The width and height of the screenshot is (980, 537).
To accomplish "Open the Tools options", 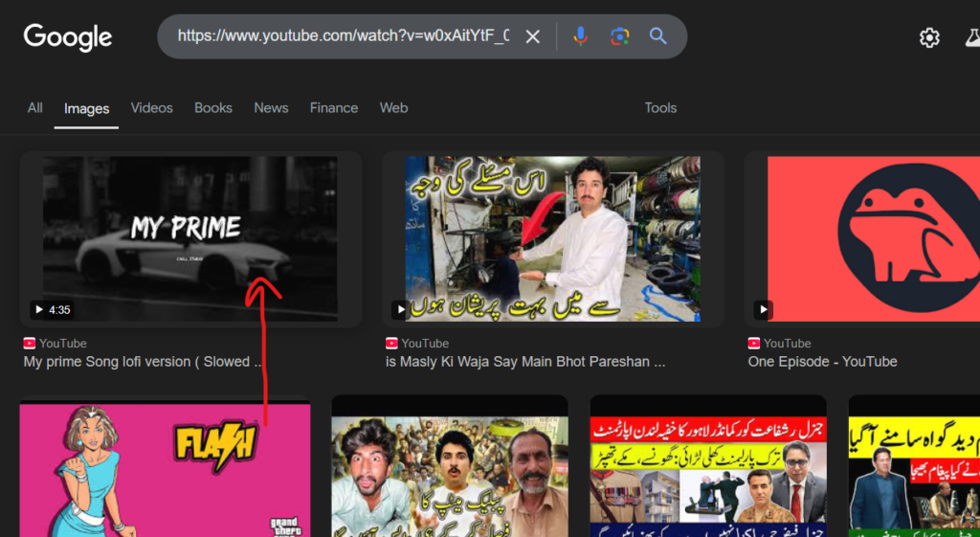I will point(660,107).
